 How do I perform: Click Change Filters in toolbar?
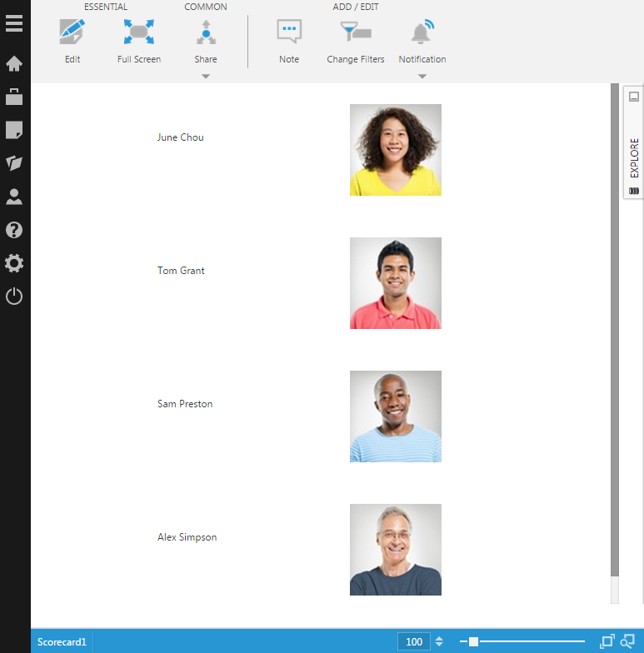[x=356, y=41]
